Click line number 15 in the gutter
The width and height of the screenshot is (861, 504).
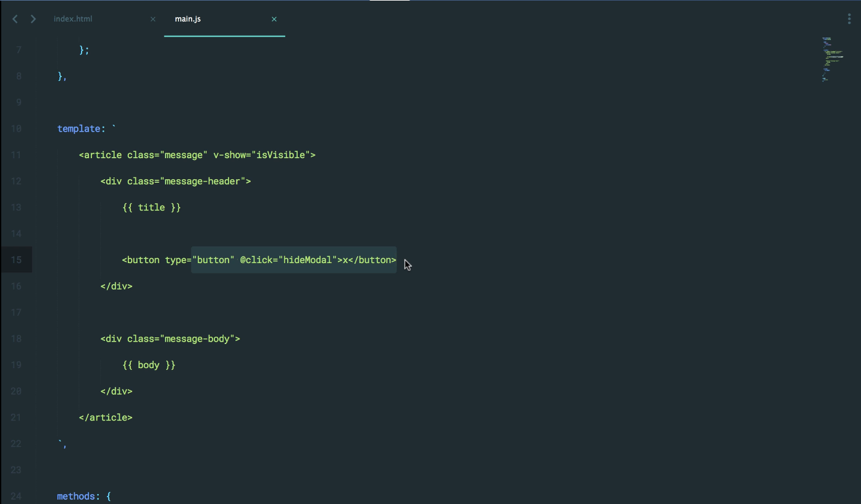click(x=16, y=260)
